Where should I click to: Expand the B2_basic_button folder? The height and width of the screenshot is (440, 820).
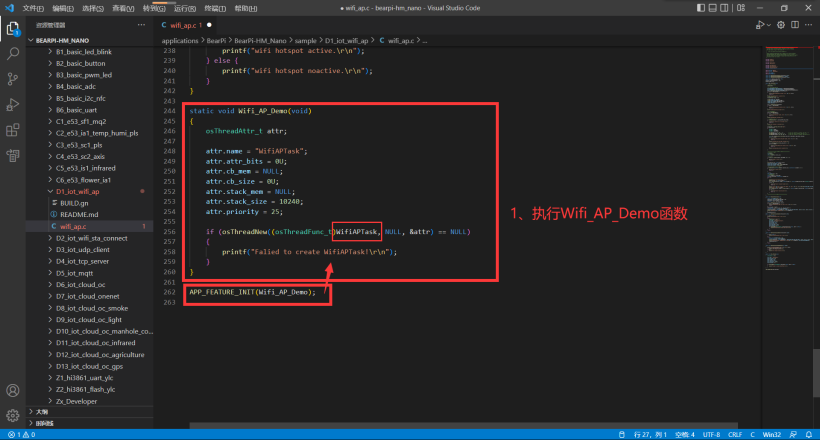click(x=83, y=63)
